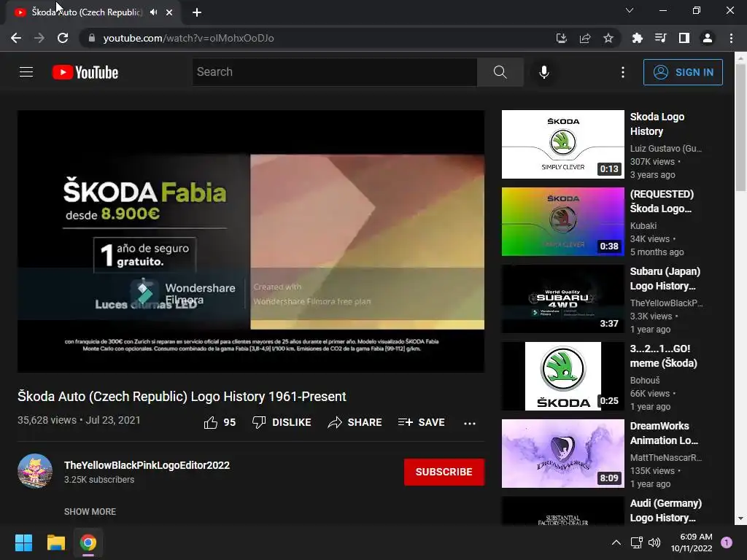Screen dimensions: 747x560
Task: Open Kubaki channel name
Action: 643,226
